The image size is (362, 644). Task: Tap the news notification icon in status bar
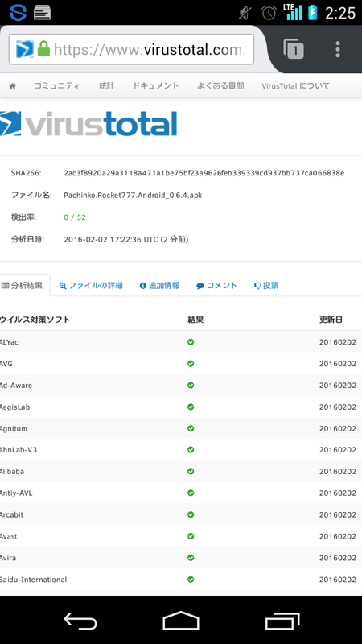(43, 12)
